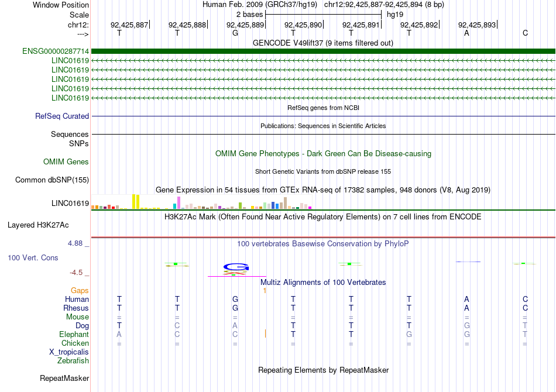Click the OMIM Genes track label
The height and width of the screenshot is (392, 556).
click(x=66, y=161)
